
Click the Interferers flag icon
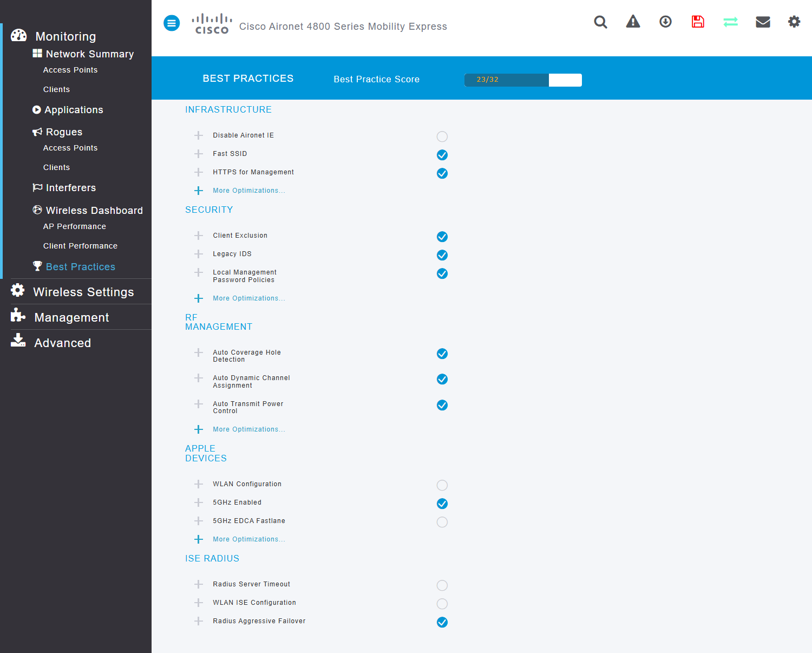point(37,187)
